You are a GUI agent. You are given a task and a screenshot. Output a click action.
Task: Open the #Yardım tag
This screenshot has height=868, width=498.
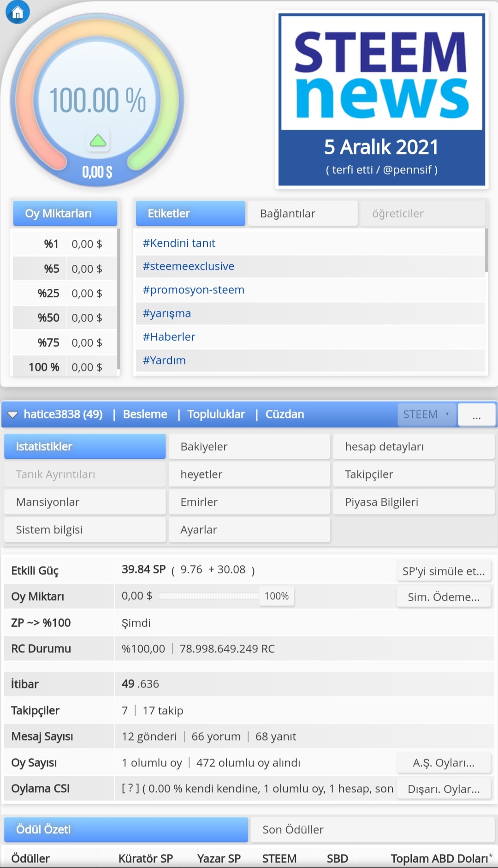click(x=164, y=360)
